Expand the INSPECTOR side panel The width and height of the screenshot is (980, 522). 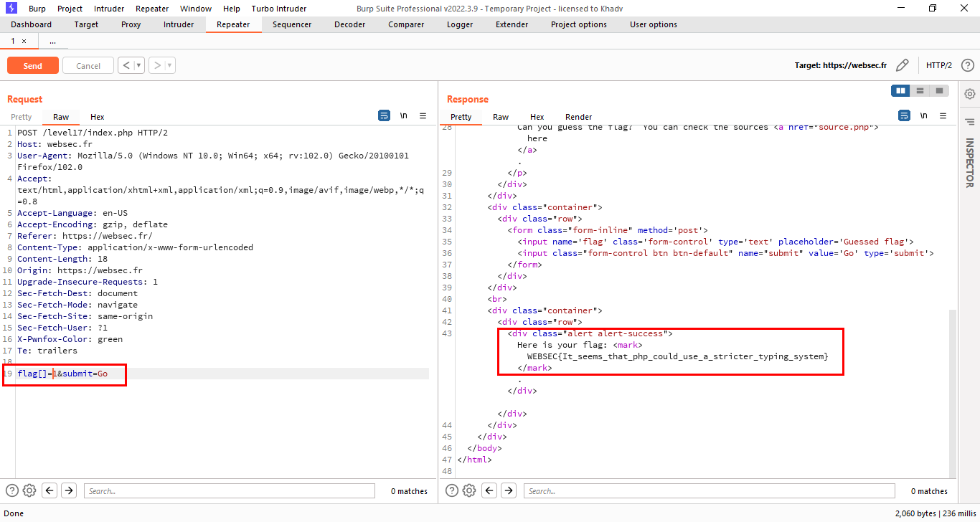tap(970, 163)
